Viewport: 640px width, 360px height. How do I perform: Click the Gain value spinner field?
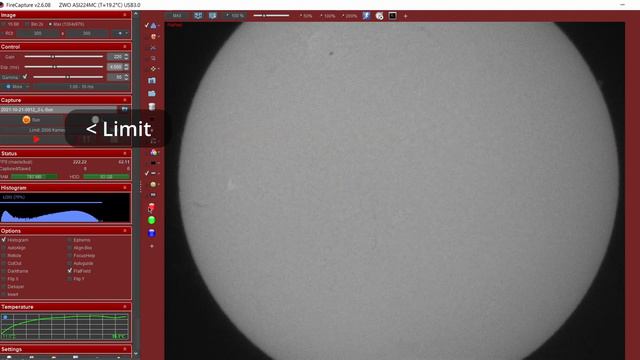click(118, 57)
